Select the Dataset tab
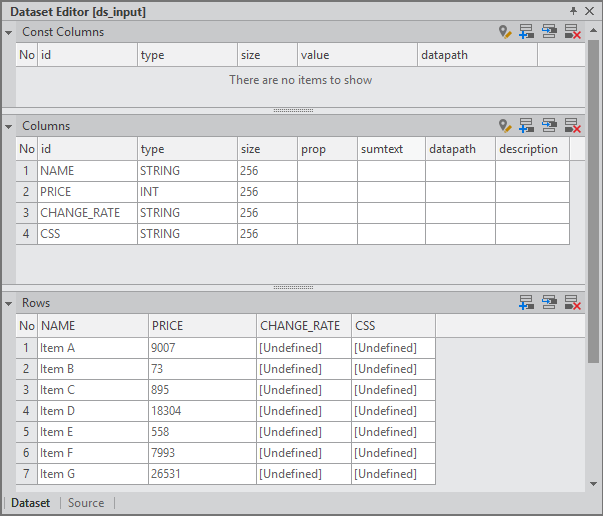Viewport: 603px width, 516px height. click(x=30, y=503)
